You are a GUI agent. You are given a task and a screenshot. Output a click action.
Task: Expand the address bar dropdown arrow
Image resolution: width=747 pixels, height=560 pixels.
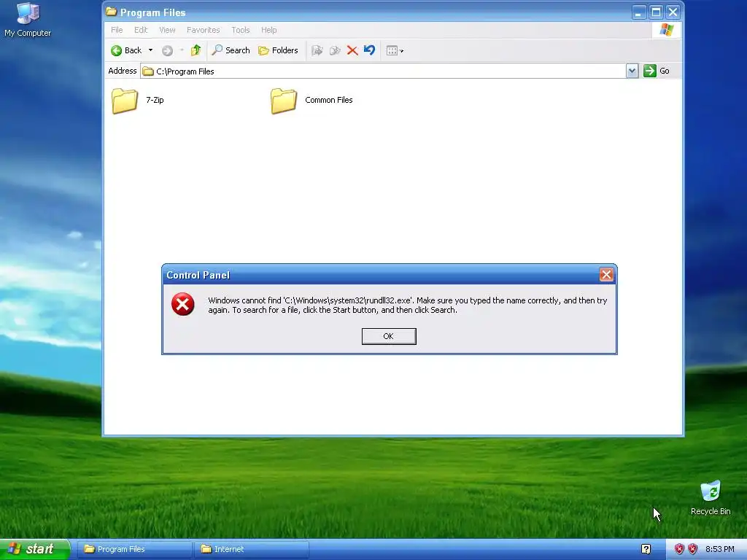[x=632, y=71]
